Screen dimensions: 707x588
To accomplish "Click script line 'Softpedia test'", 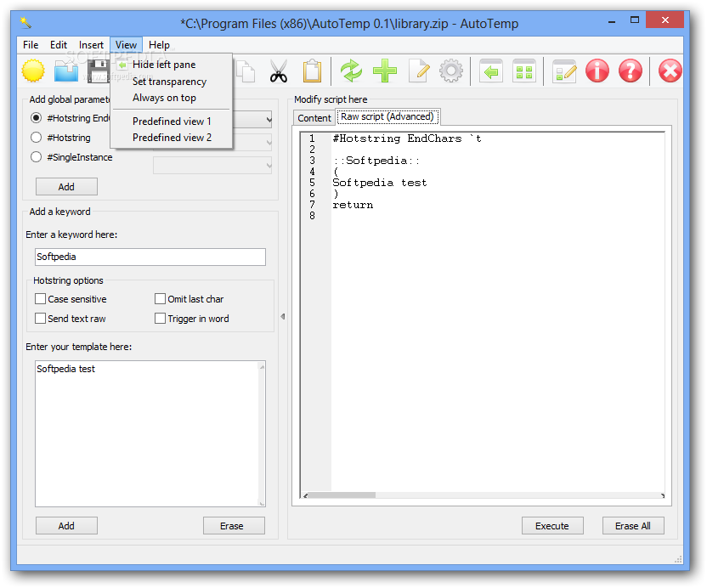I will click(x=379, y=183).
